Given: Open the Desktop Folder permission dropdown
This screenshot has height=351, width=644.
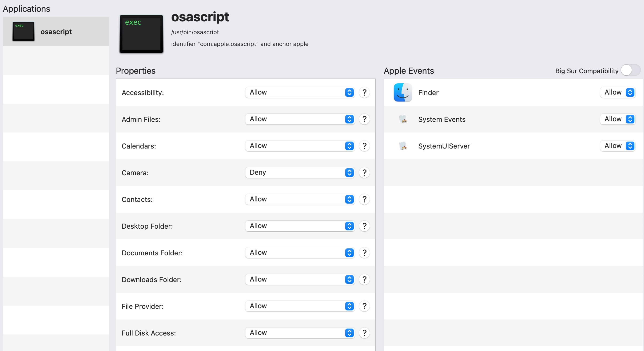Looking at the screenshot, I should pyautogui.click(x=300, y=226).
